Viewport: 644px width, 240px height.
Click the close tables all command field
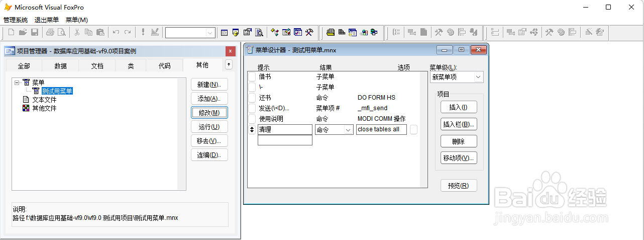(381, 130)
